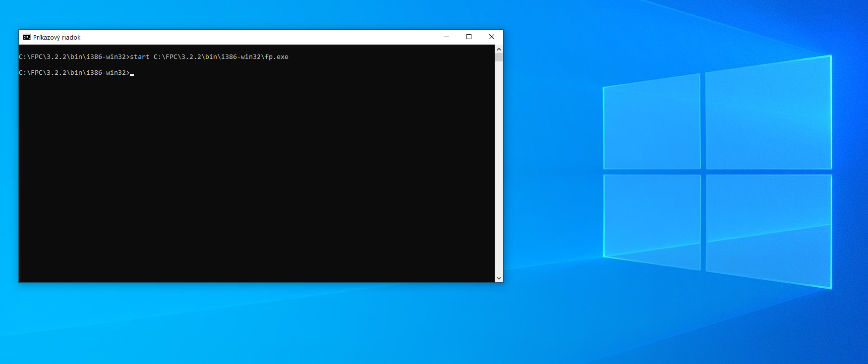Click the 'start C:\FPC\3.2.2\bin\i386-win32\fp.exe' command text
868x364 pixels.
209,57
